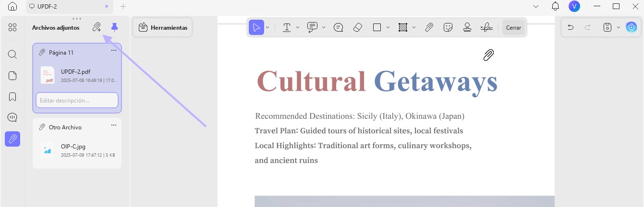The image size is (644, 207).
Task: Open the bookmarks panel
Action: (12, 97)
